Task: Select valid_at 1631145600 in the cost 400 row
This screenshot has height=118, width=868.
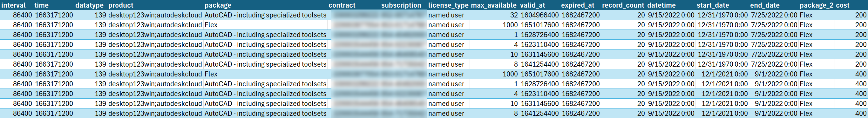Action: 539,103
